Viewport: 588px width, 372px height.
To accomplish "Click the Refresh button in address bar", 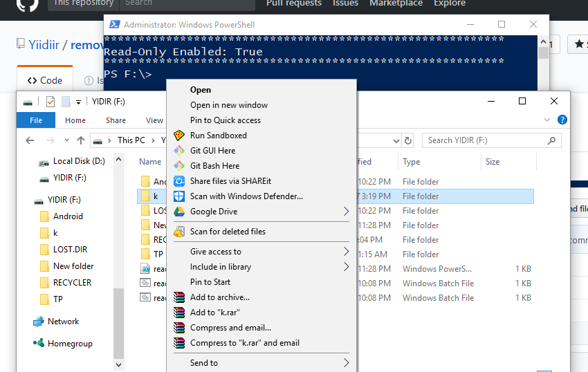I will 408,140.
